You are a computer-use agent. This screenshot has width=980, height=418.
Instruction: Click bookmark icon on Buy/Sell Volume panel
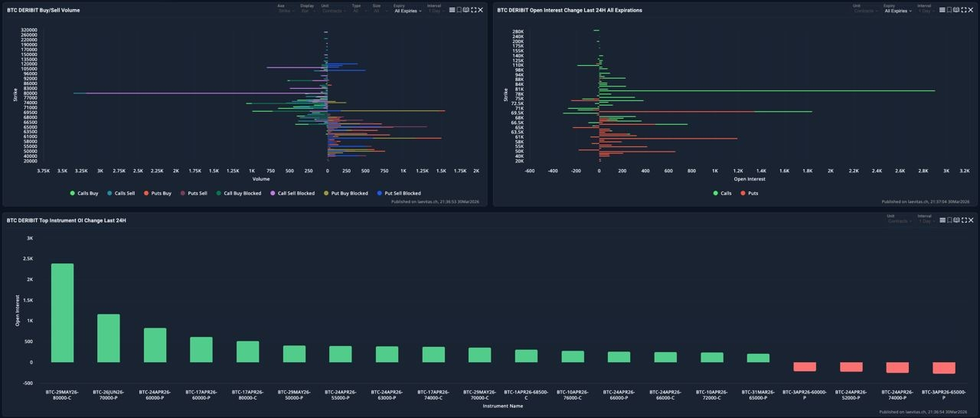pos(459,10)
